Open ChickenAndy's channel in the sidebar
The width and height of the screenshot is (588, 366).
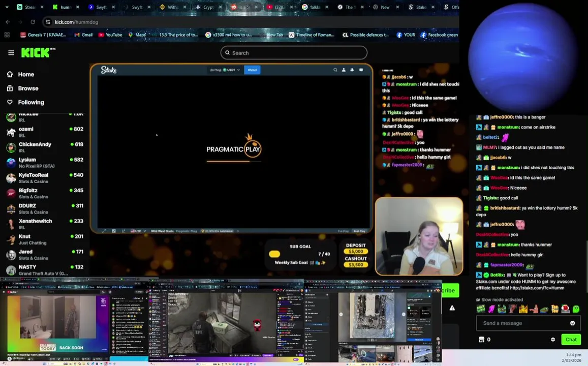point(45,147)
